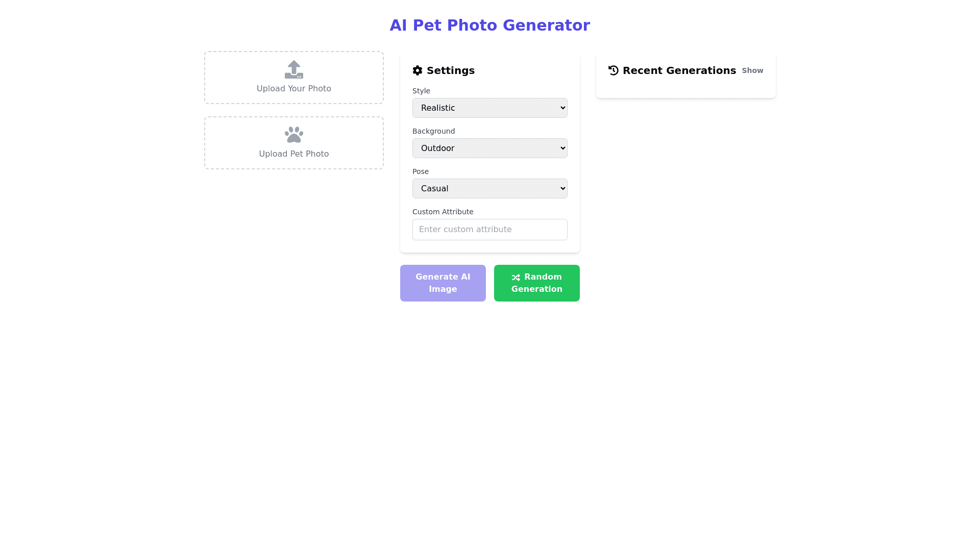Screen dimensions: 980x551
Task: Click the Style field label
Action: tap(421, 91)
